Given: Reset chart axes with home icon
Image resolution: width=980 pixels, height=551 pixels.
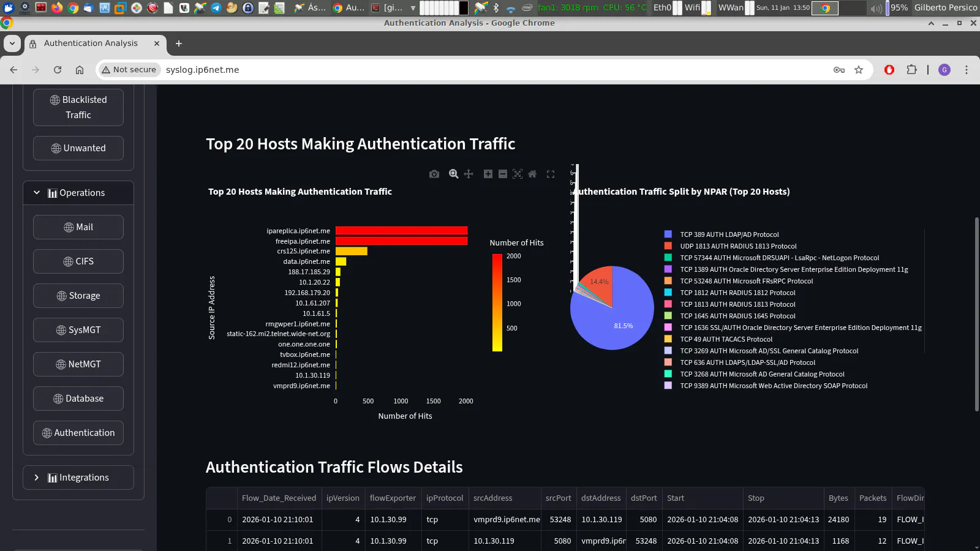Looking at the screenshot, I should point(532,174).
